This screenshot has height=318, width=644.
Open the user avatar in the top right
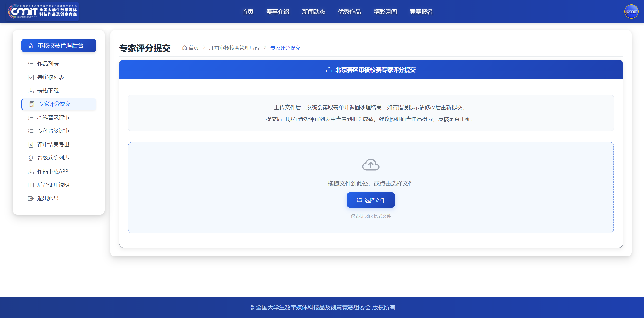(631, 12)
